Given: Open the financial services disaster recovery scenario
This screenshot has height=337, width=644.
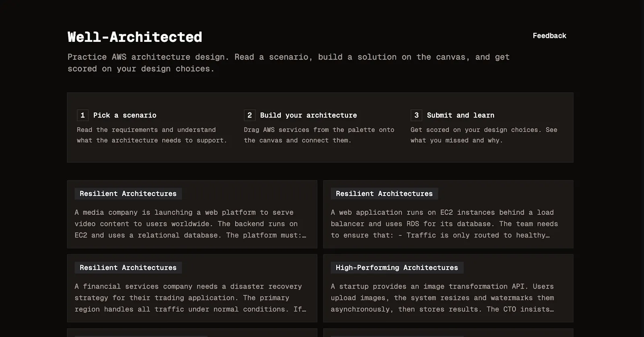Looking at the screenshot, I should (x=192, y=288).
